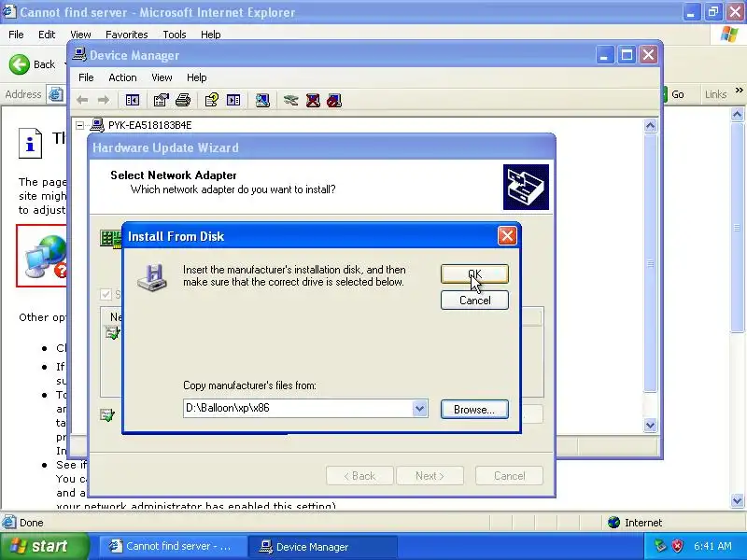This screenshot has height=560, width=747.
Task: Open Device Manager View menu
Action: click(162, 77)
